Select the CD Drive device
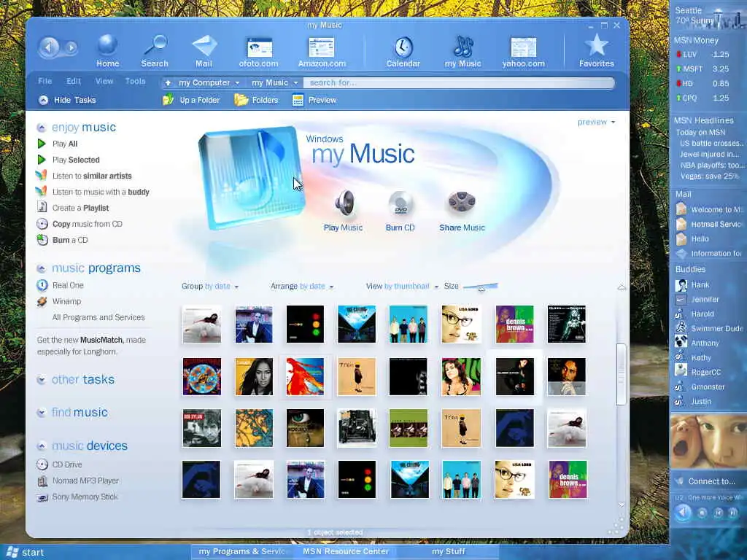The height and width of the screenshot is (560, 747). coord(66,464)
